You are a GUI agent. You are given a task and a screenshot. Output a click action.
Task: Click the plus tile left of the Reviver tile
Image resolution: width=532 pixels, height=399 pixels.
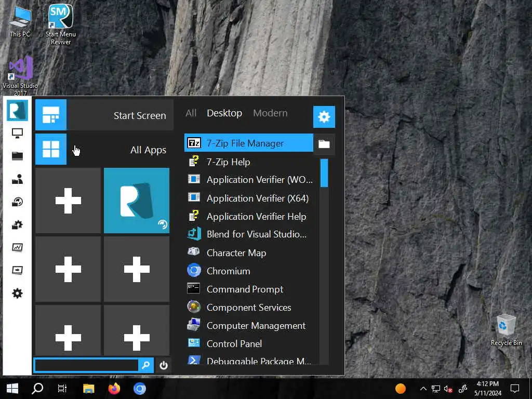click(x=68, y=201)
